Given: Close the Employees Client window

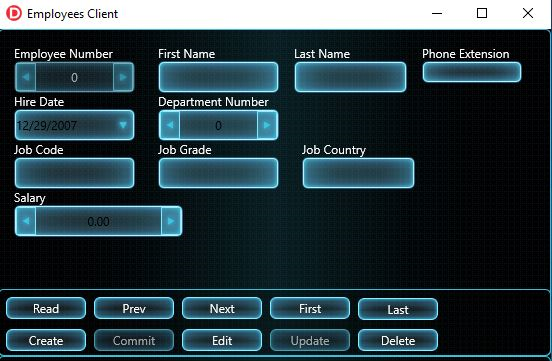Looking at the screenshot, I should [x=528, y=13].
